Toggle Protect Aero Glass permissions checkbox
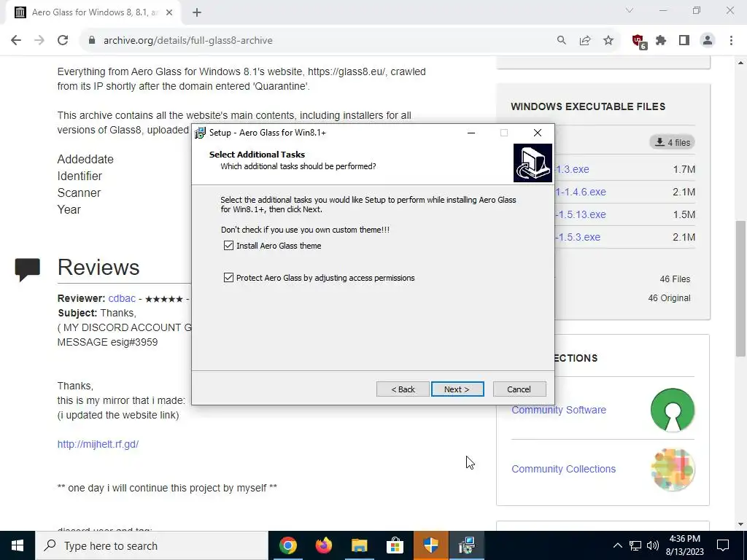 [x=228, y=278]
